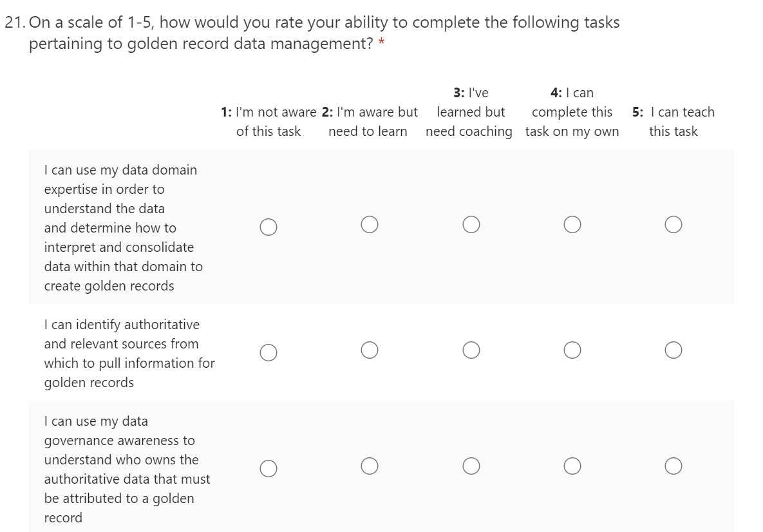Viewport: 763px width, 532px height.
Task: Choose 2 for data governance awareness
Action: [369, 466]
